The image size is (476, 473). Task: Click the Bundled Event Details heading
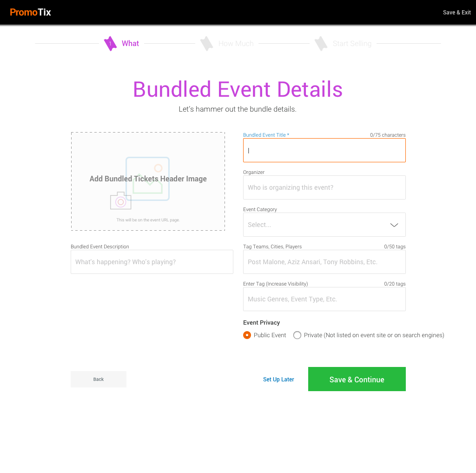pos(238,89)
